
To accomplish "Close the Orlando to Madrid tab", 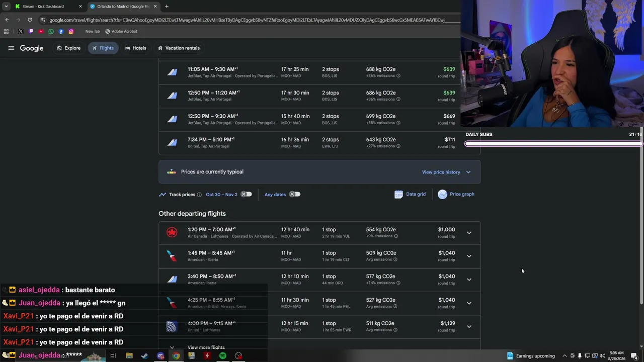I will (155, 7).
